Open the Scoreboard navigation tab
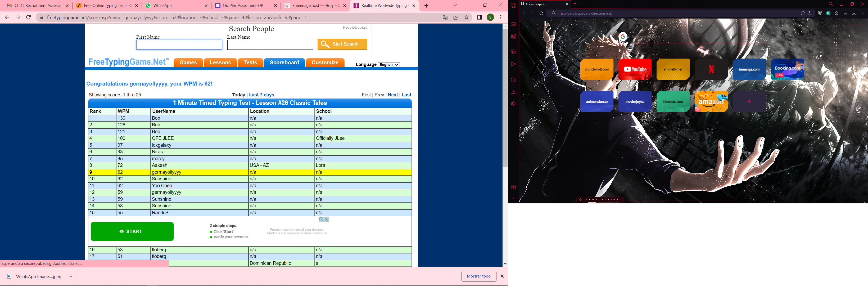The height and width of the screenshot is (286, 868). 284,63
